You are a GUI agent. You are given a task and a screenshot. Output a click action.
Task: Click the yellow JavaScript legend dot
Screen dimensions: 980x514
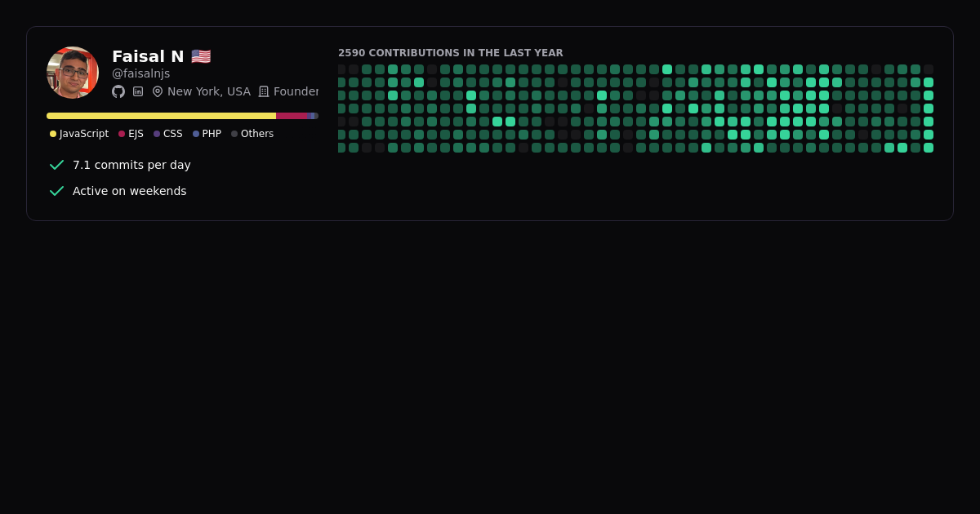[53, 134]
